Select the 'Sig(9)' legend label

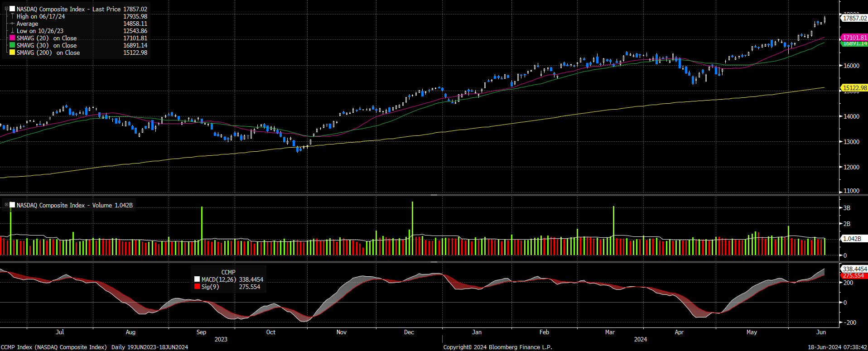pos(210,287)
